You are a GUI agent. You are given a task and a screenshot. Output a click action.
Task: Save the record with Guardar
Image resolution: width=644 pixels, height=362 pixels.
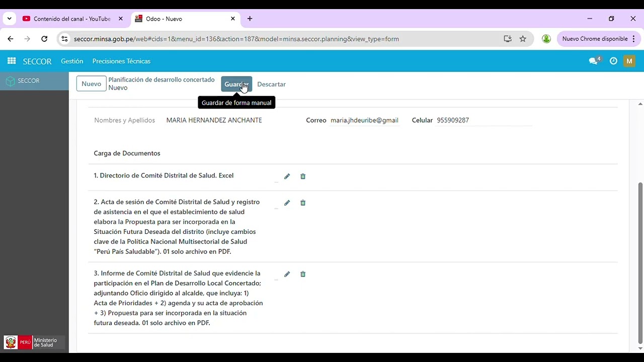pyautogui.click(x=236, y=84)
